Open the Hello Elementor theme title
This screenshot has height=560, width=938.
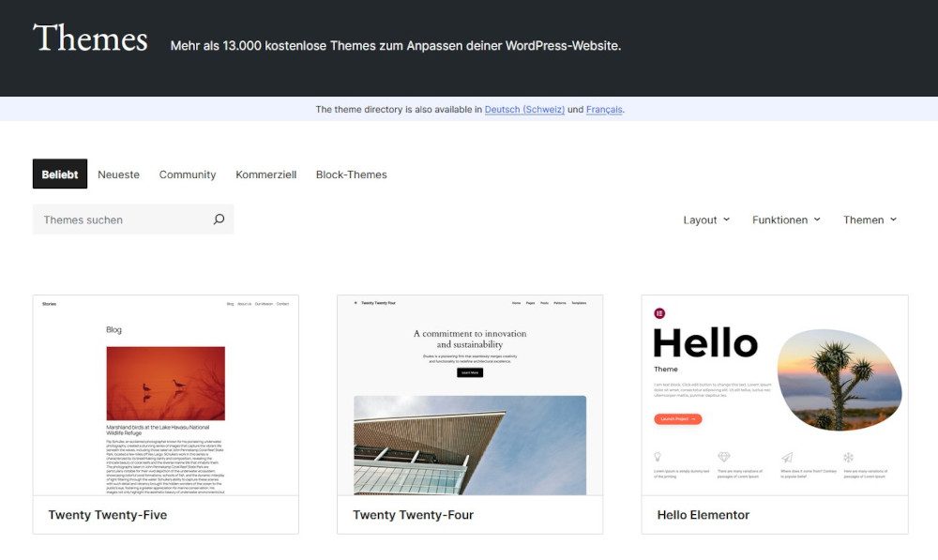click(703, 515)
